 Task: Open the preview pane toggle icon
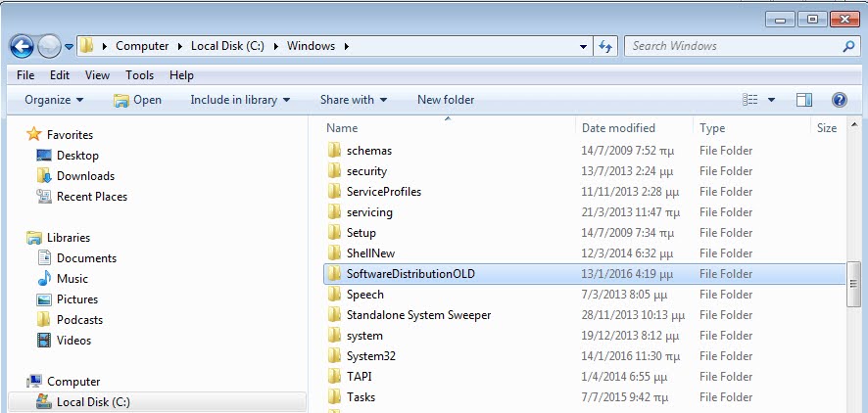(803, 100)
